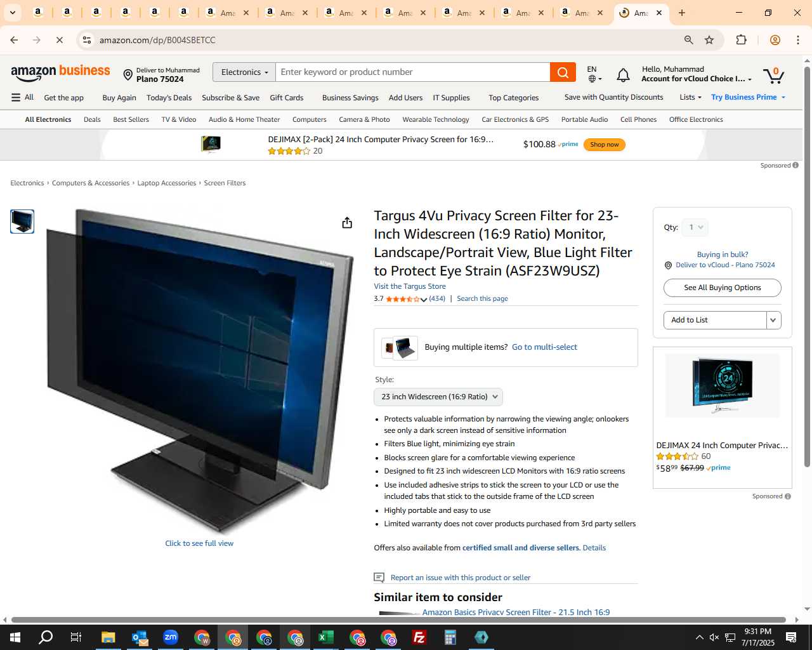Click the Add to List button
The height and width of the screenshot is (650, 812).
click(x=715, y=321)
